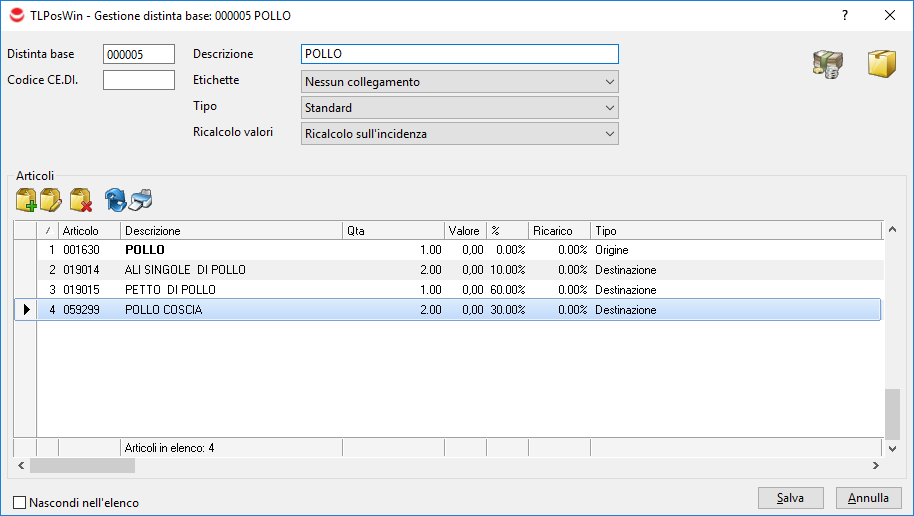Open the money and coins icon
The width and height of the screenshot is (914, 516).
[x=827, y=66]
